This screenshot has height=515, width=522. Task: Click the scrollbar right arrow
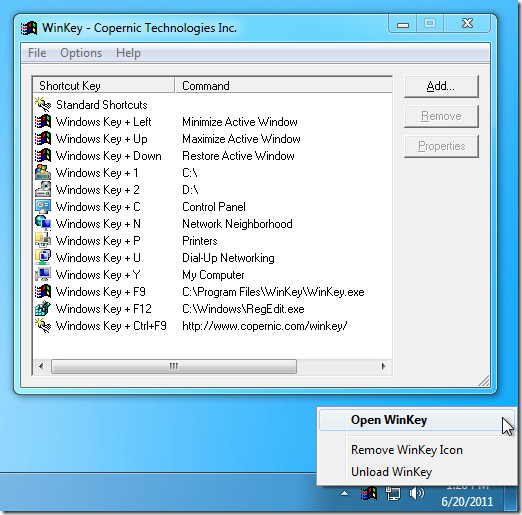pos(383,366)
